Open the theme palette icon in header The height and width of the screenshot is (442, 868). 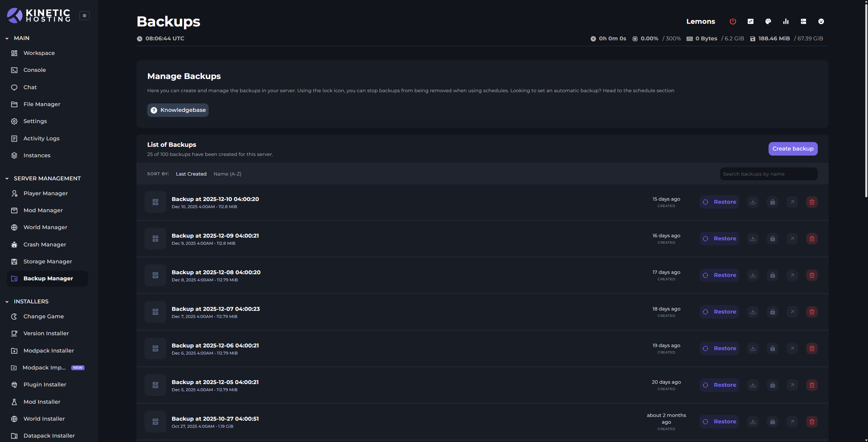click(x=768, y=21)
